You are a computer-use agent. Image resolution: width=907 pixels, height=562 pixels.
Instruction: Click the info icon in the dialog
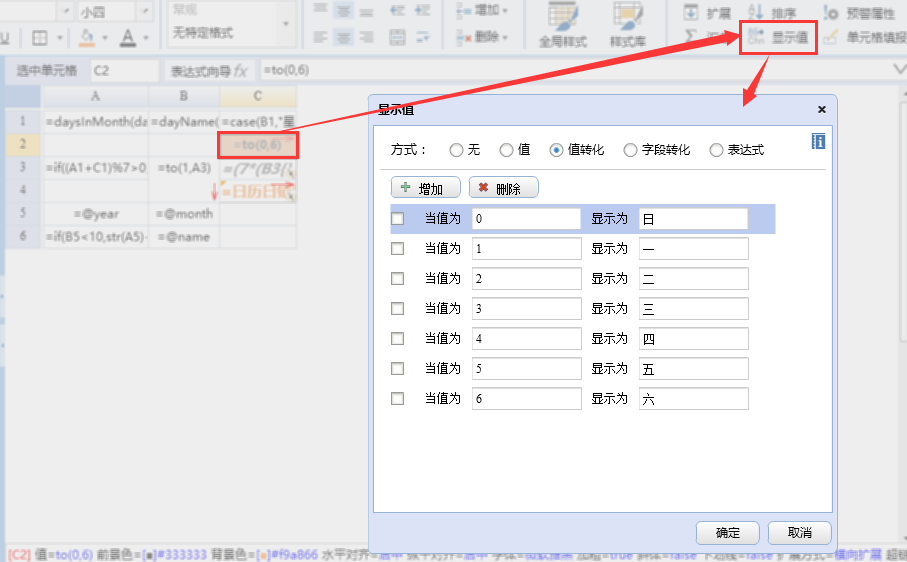click(x=818, y=143)
